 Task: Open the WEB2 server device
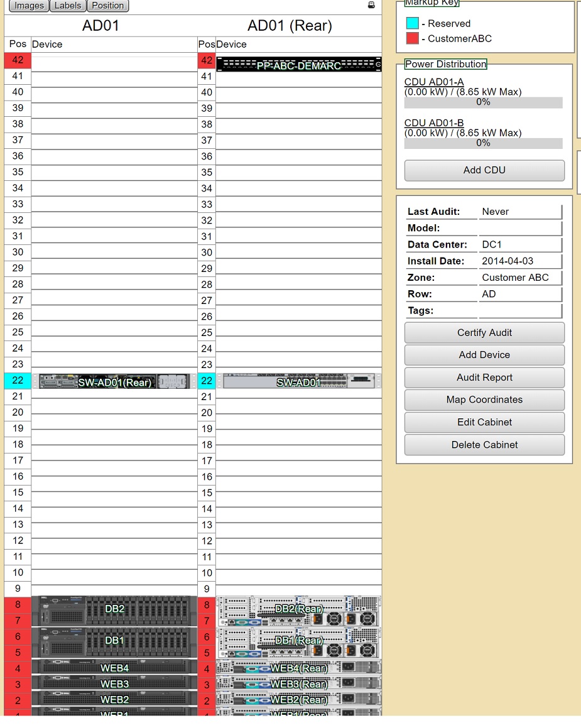[114, 700]
